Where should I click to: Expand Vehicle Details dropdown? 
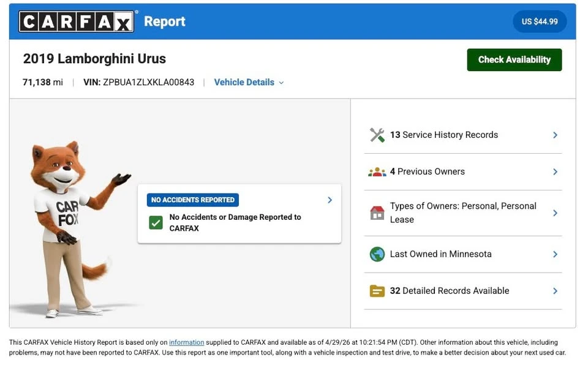click(249, 82)
